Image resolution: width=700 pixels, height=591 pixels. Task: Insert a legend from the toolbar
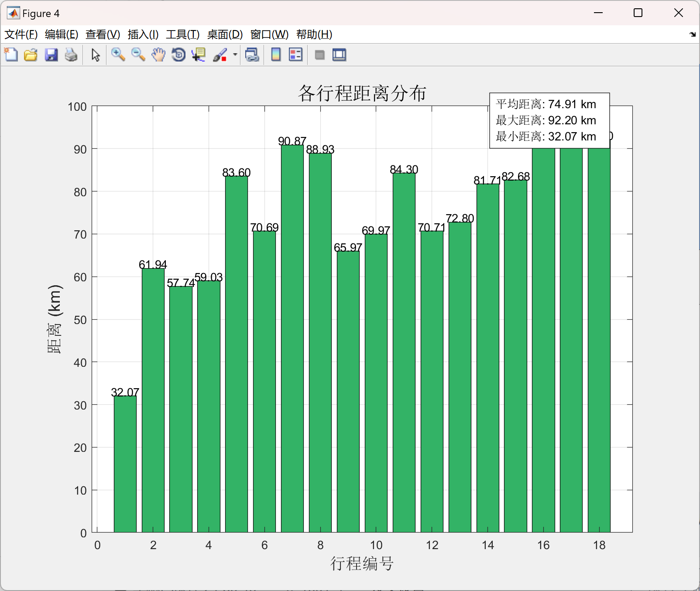click(295, 55)
